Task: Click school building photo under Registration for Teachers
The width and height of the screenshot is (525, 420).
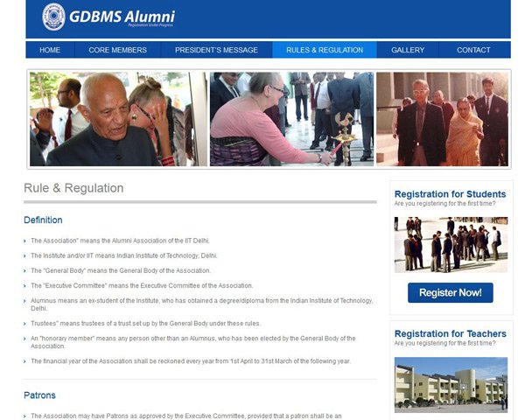Action: pyautogui.click(x=451, y=385)
